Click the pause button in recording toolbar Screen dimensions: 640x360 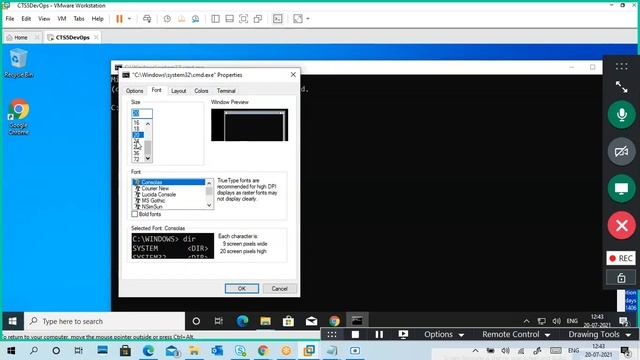pyautogui.click(x=379, y=335)
